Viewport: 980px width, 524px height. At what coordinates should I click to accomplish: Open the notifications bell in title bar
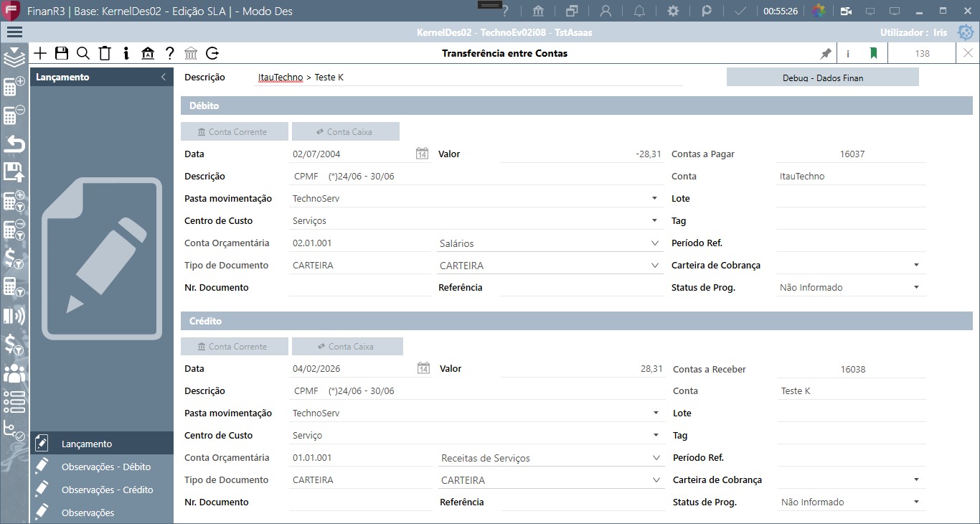tap(639, 11)
